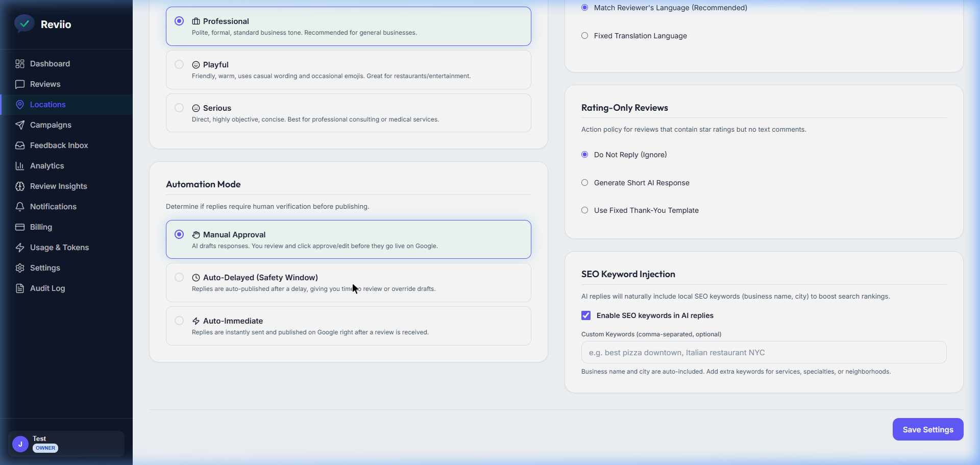This screenshot has height=465, width=980.
Task: Click the Custom Keywords input field
Action: pyautogui.click(x=764, y=352)
